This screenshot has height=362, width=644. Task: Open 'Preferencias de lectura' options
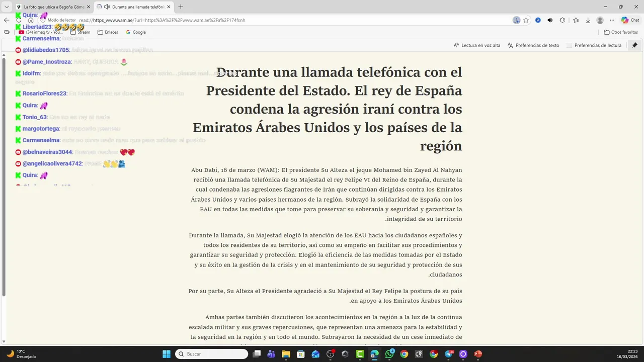click(x=594, y=45)
